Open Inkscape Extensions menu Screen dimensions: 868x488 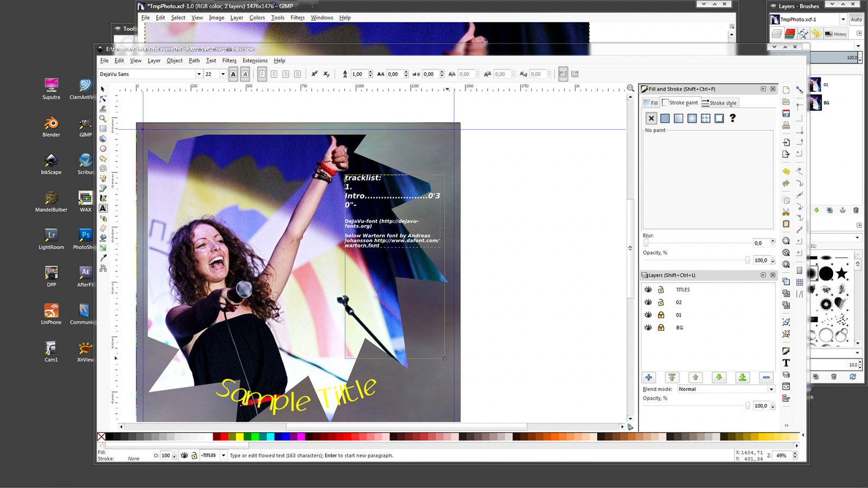[x=255, y=61]
